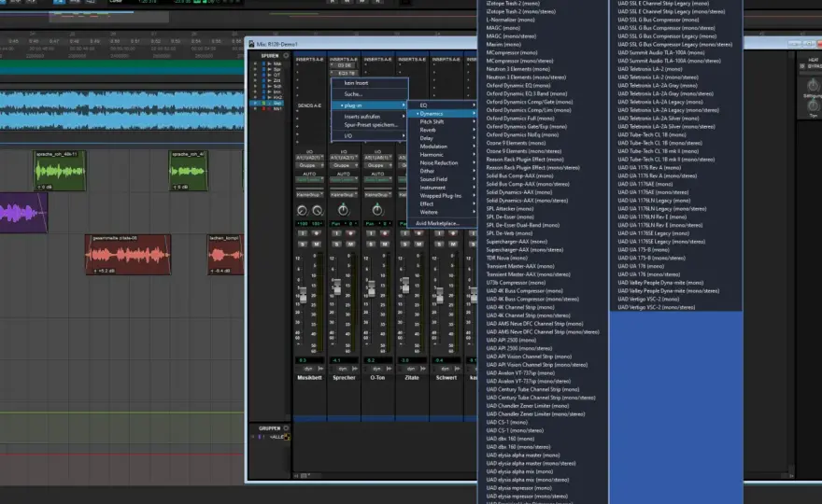The image size is (822, 504).
Task: Enable input monitoring on Musikbett channel
Action: coord(303,233)
